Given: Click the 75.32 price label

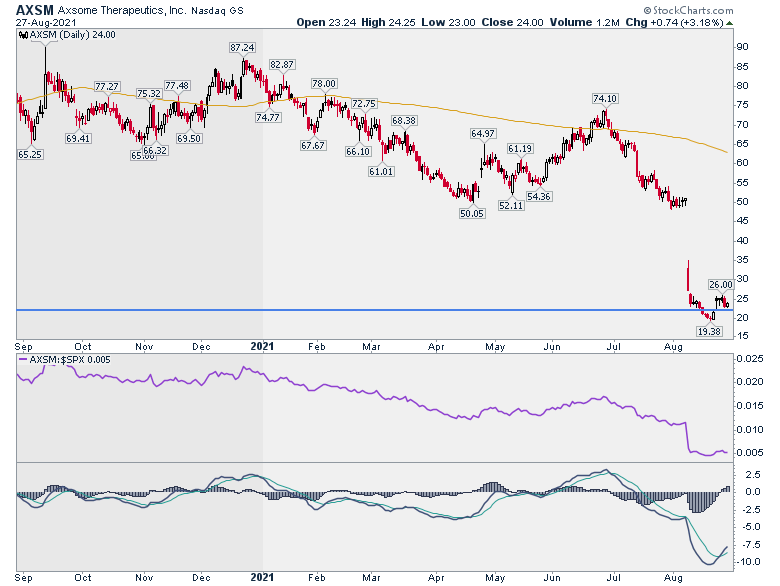Looking at the screenshot, I should (x=149, y=94).
